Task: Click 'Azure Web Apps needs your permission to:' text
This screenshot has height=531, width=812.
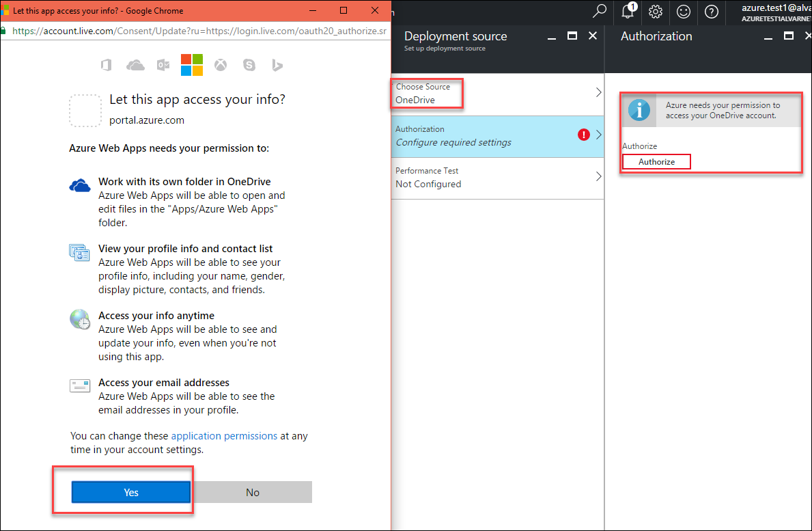Action: pos(169,149)
